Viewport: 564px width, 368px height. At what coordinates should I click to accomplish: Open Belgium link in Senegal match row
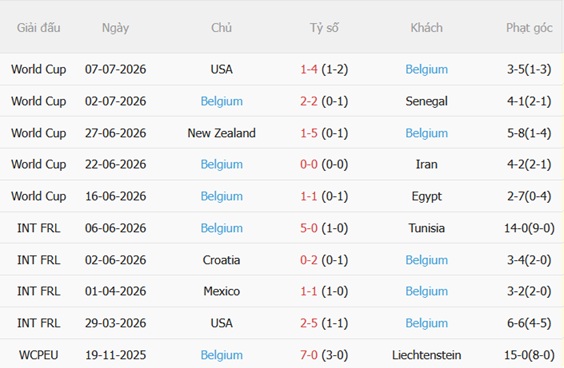[x=222, y=101]
